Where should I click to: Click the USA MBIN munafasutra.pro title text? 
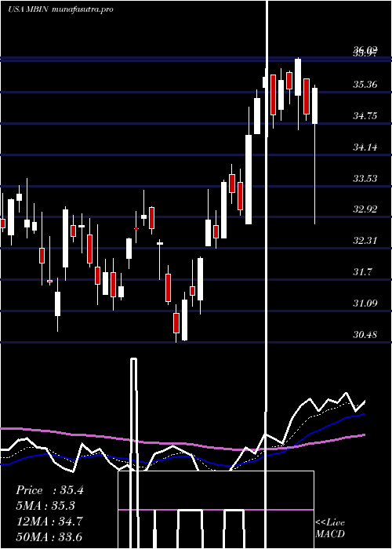click(60, 9)
